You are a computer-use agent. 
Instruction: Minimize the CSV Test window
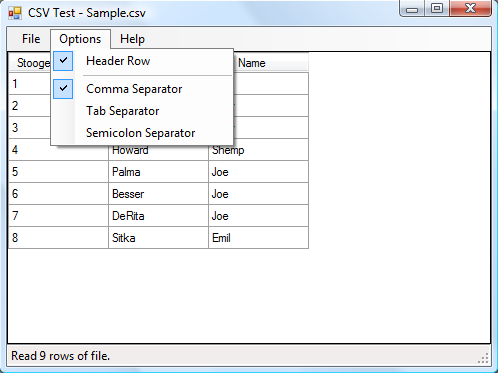click(x=412, y=8)
